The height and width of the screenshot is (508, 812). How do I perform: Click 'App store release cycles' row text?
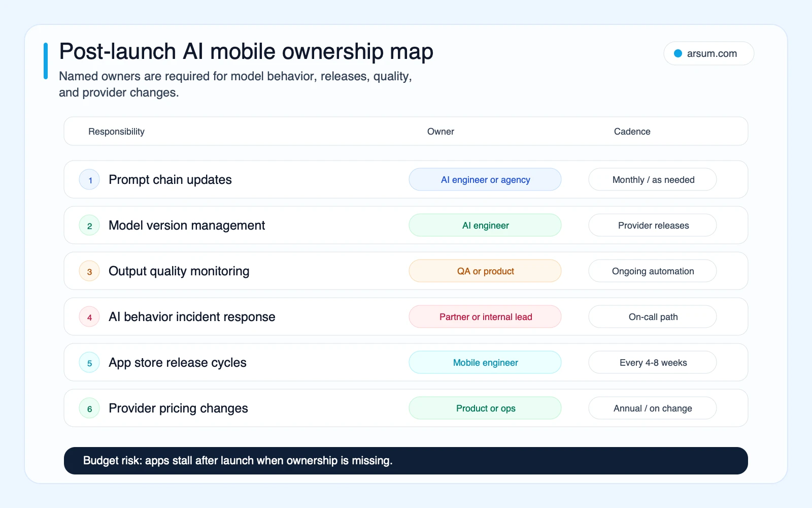(x=178, y=363)
